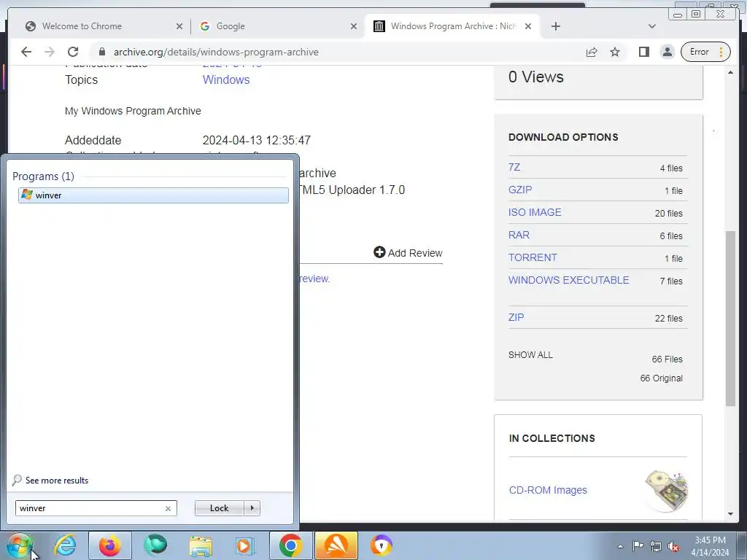Open CD-ROM Images collection link
Image resolution: width=747 pixels, height=560 pixels.
pos(548,490)
